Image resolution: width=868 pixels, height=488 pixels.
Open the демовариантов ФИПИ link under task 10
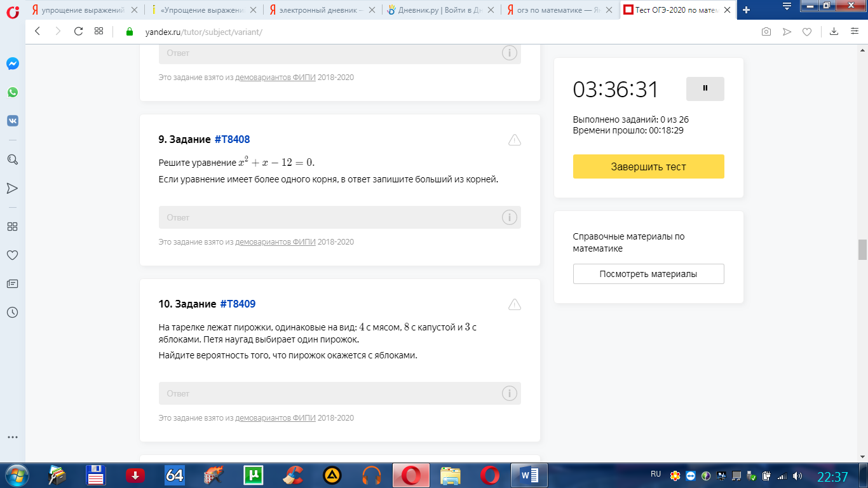(275, 418)
